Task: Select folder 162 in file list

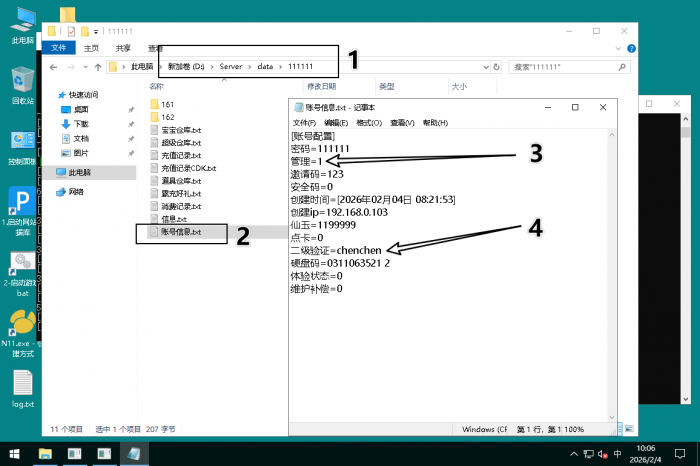Action: coord(162,117)
